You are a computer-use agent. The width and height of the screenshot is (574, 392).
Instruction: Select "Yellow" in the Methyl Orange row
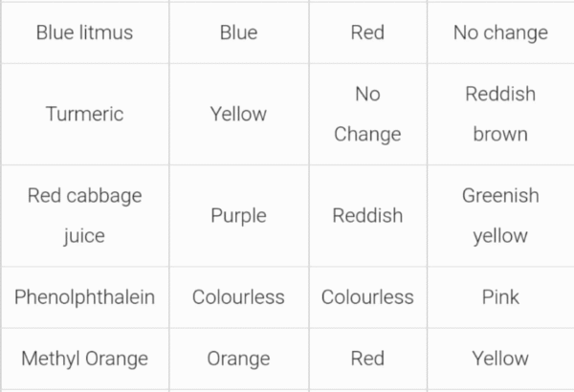(x=500, y=359)
